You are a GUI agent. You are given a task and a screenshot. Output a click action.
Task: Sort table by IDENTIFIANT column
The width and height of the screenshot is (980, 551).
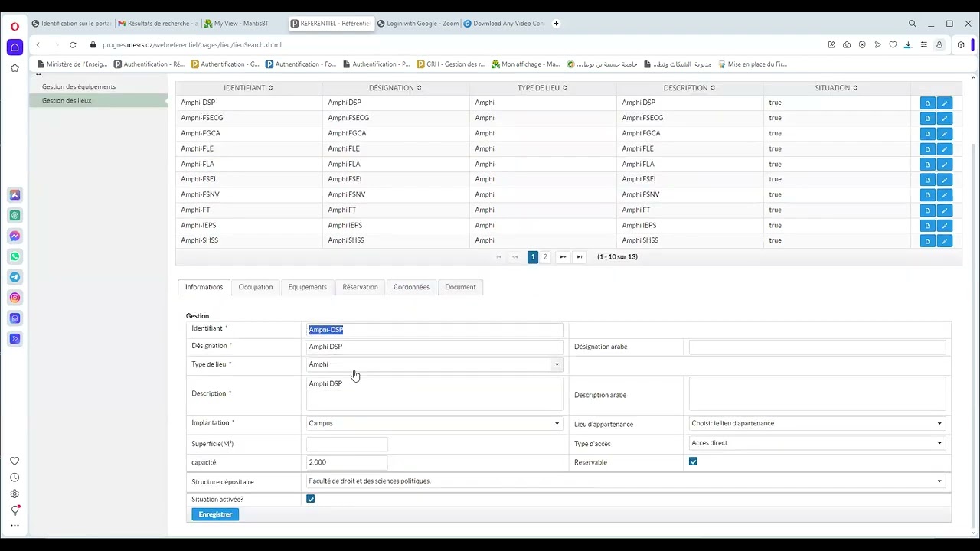click(x=248, y=88)
